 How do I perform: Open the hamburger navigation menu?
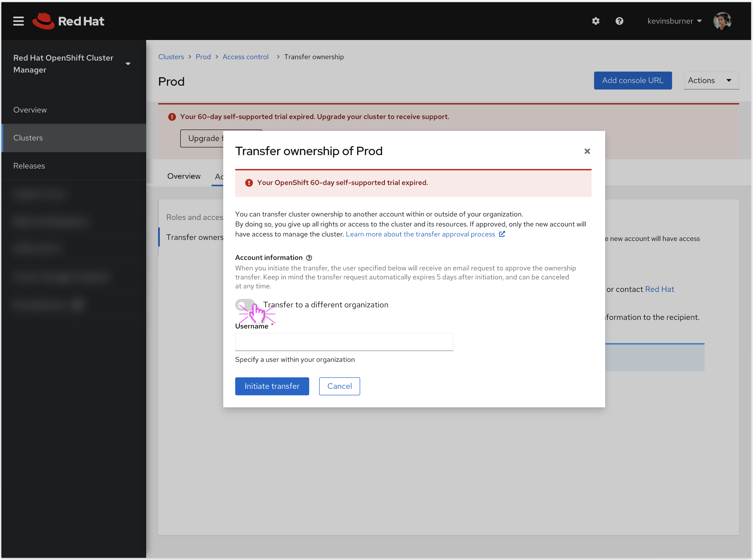tap(18, 21)
